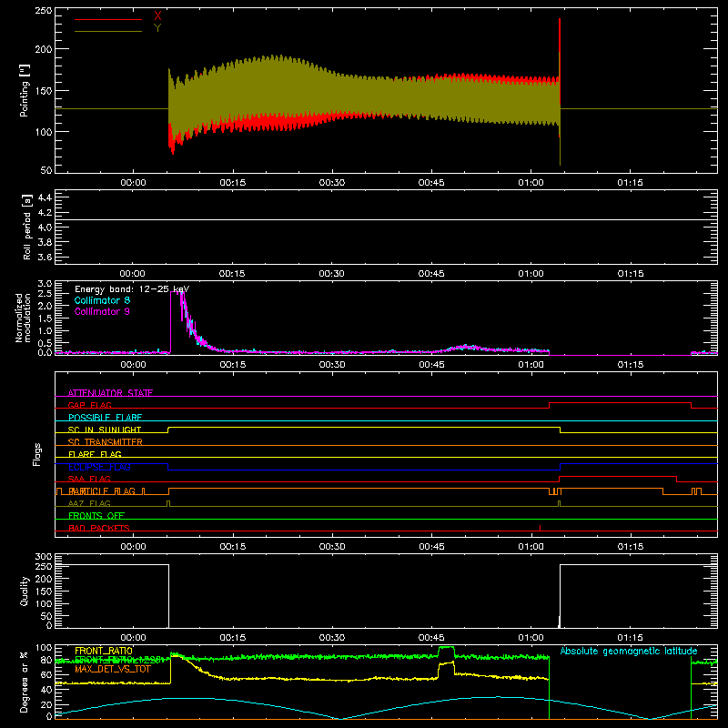Click the Roll period axis title
Image resolution: width=728 pixels, height=728 pixels.
pyautogui.click(x=27, y=227)
